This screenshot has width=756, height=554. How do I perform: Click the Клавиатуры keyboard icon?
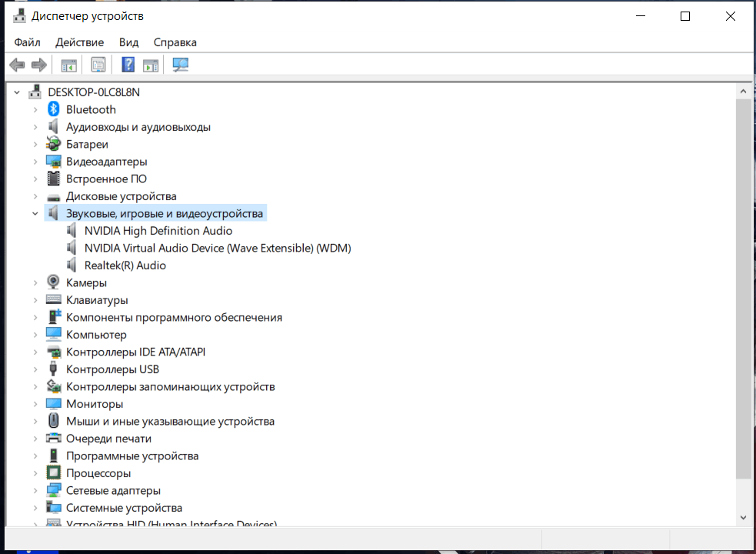tap(54, 299)
